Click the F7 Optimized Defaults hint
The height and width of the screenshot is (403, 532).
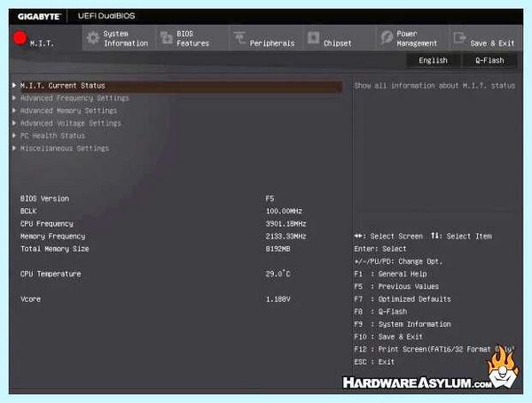coord(403,299)
